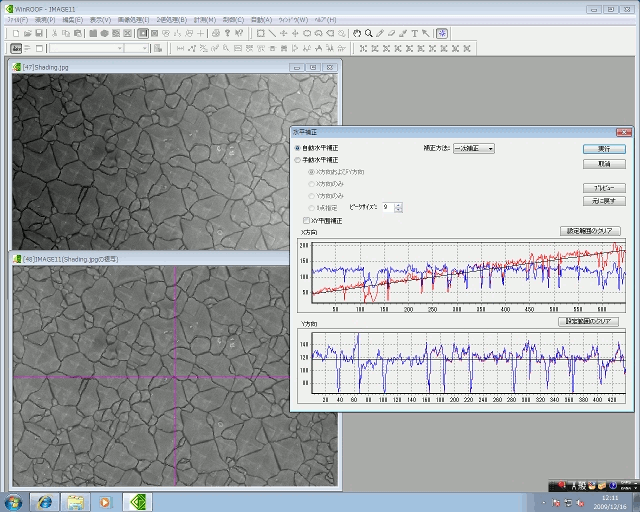Open 2値処理(B) menu

171,20
